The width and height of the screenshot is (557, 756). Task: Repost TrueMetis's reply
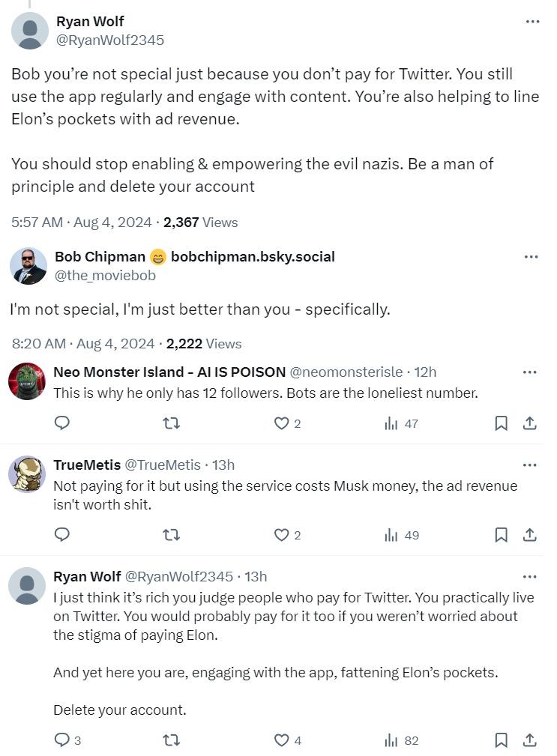[x=171, y=535]
